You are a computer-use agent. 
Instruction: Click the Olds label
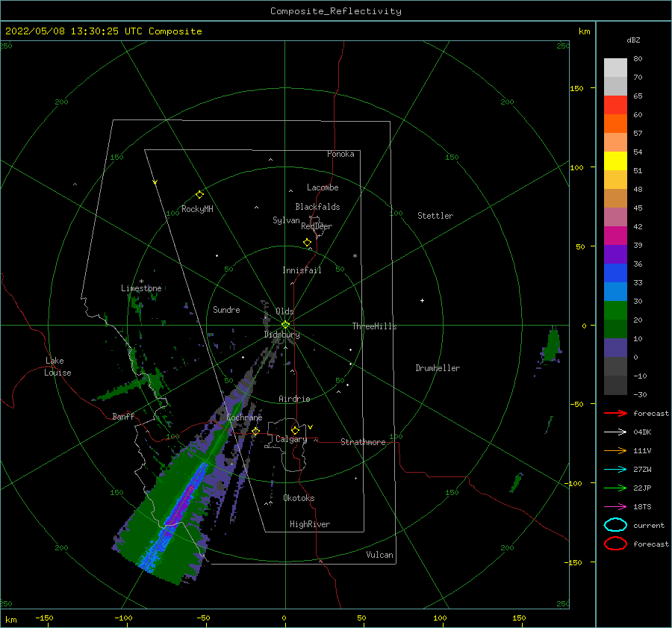point(284,311)
